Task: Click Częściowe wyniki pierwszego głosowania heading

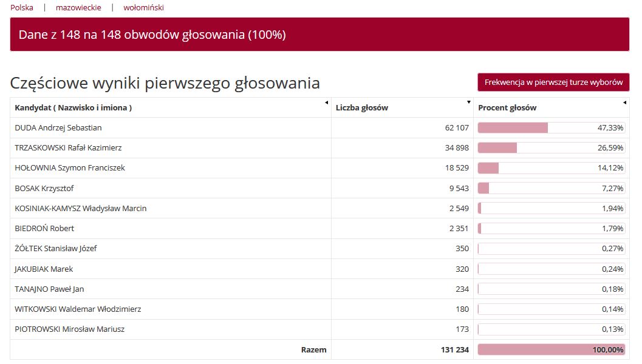Action: point(165,83)
